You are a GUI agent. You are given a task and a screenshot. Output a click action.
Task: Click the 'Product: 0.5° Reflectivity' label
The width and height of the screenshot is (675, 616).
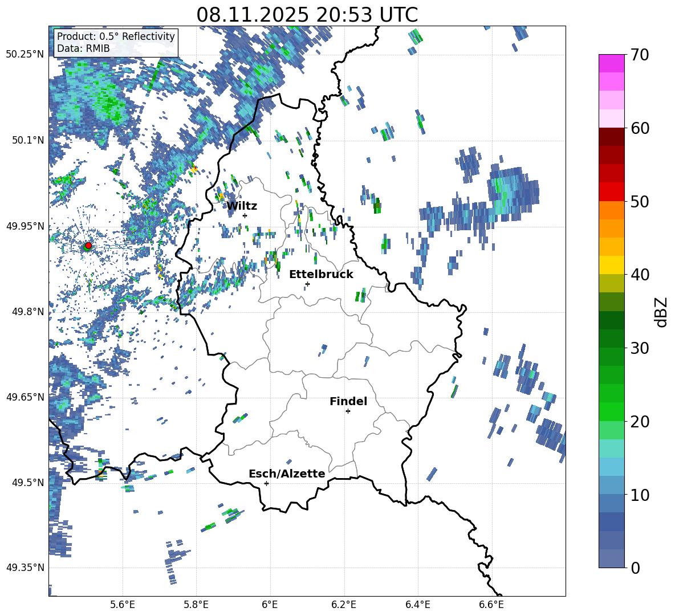click(x=116, y=36)
